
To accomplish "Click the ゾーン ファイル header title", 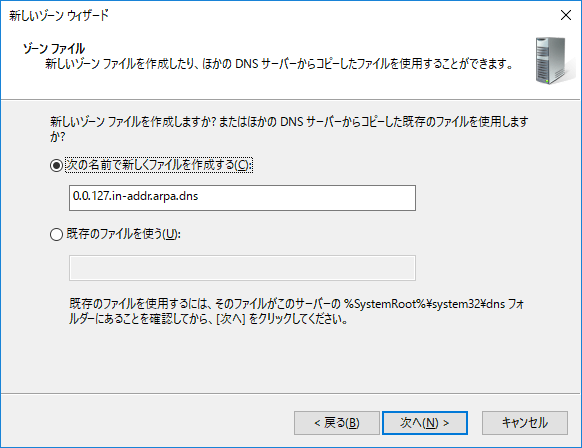I will (54, 48).
